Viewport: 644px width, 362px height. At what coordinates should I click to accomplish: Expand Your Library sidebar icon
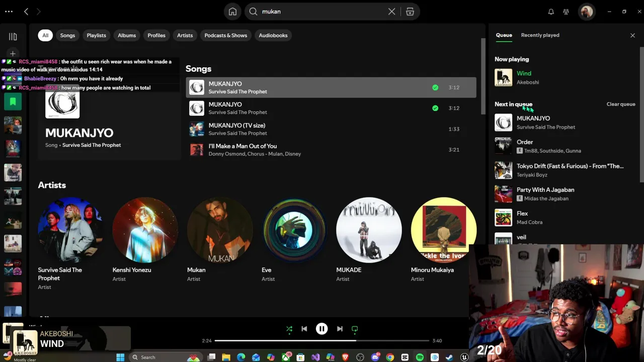(x=13, y=37)
